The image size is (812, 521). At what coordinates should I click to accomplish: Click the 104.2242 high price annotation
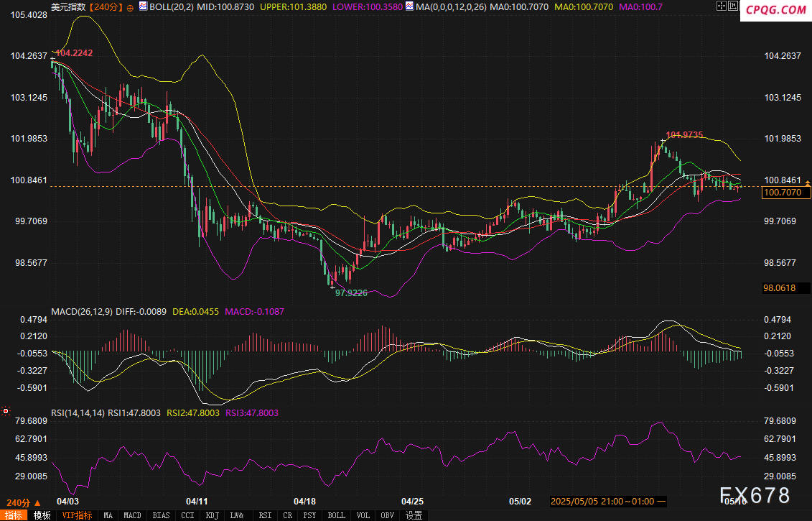(73, 53)
